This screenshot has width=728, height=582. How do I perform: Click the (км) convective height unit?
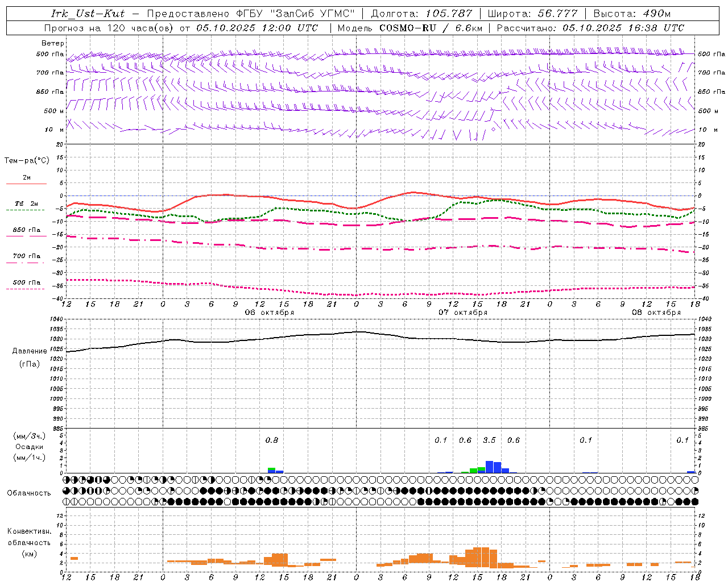click(30, 554)
